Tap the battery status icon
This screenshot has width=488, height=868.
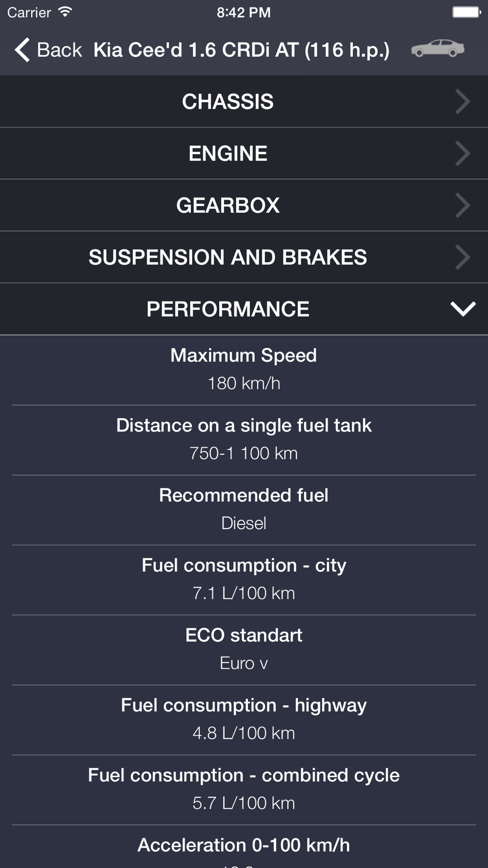466,12
